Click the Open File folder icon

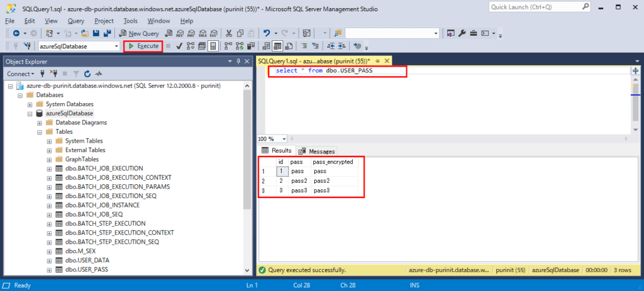[x=85, y=34]
